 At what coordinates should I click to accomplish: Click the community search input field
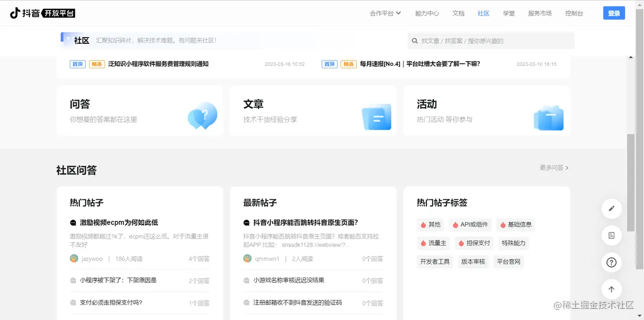coord(491,41)
